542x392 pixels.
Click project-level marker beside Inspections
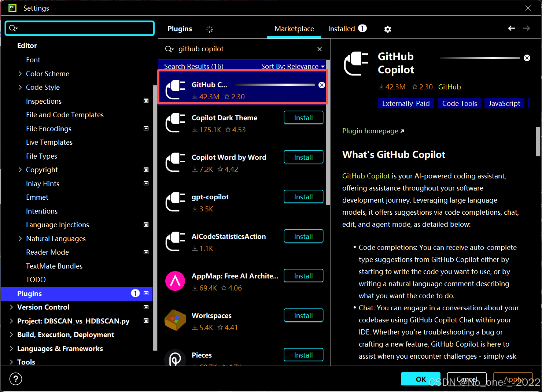(146, 101)
